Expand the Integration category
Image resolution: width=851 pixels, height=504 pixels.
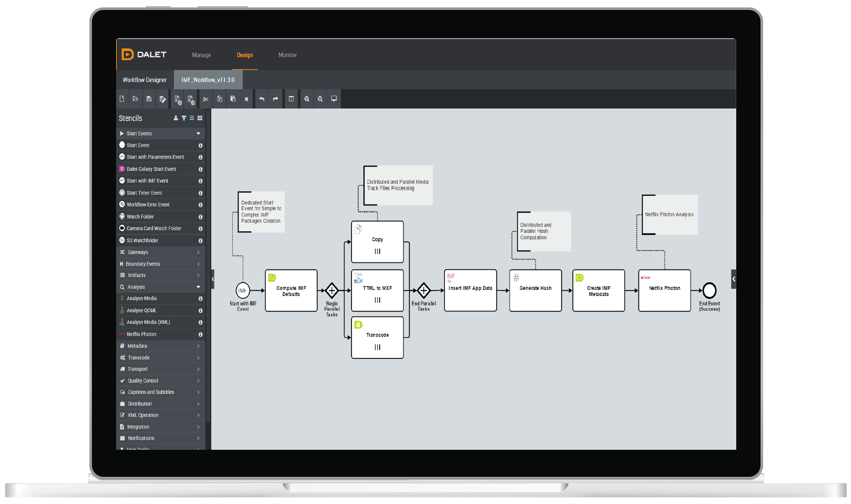[x=161, y=427]
